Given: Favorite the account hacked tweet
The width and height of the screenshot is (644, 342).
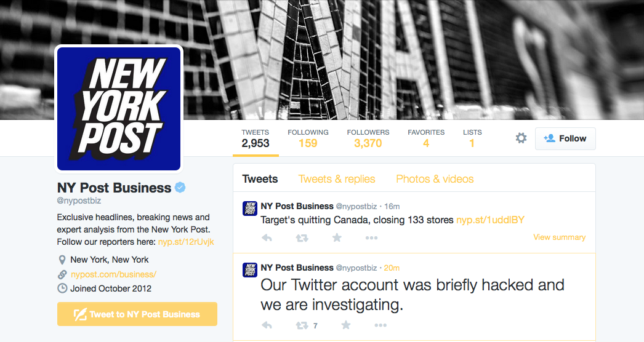Looking at the screenshot, I should (x=346, y=325).
